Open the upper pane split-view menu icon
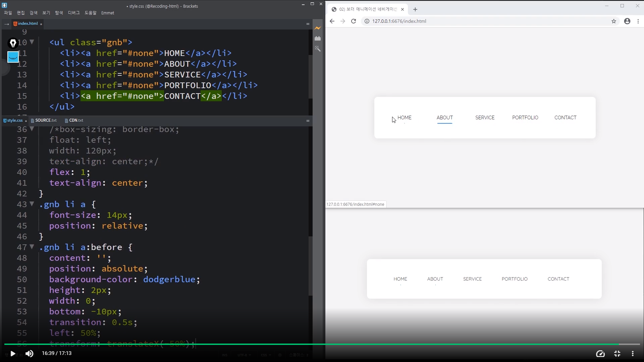 308,24
